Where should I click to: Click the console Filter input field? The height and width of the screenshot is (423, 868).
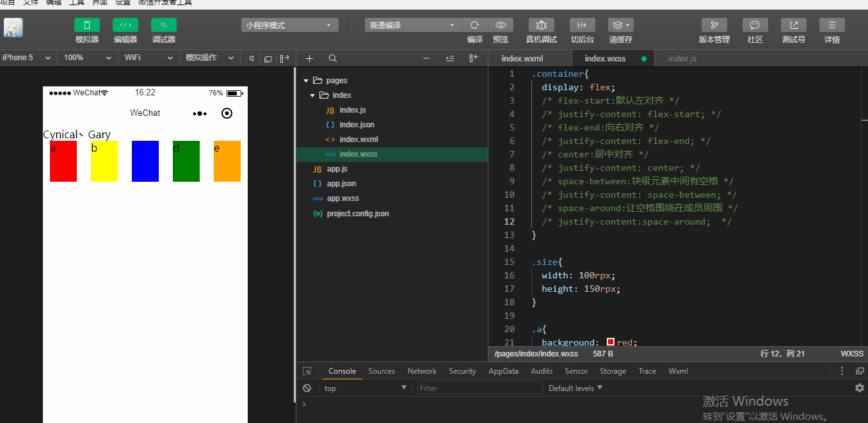(480, 388)
